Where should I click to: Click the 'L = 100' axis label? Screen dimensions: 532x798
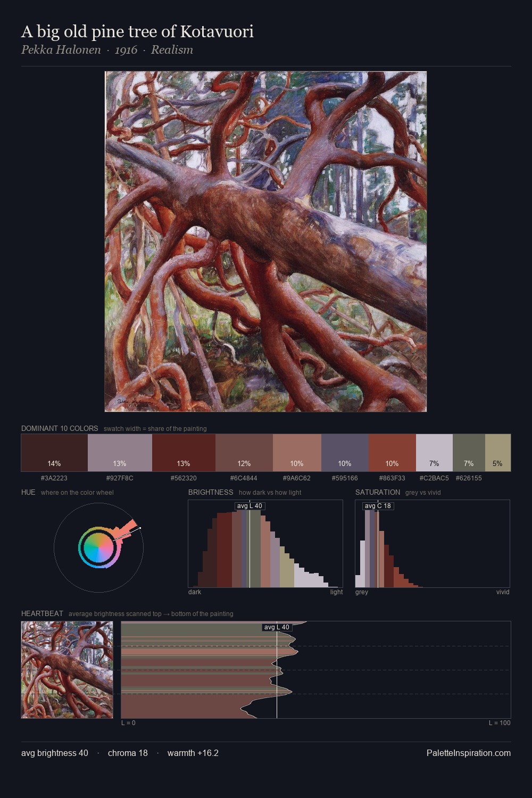pos(500,723)
